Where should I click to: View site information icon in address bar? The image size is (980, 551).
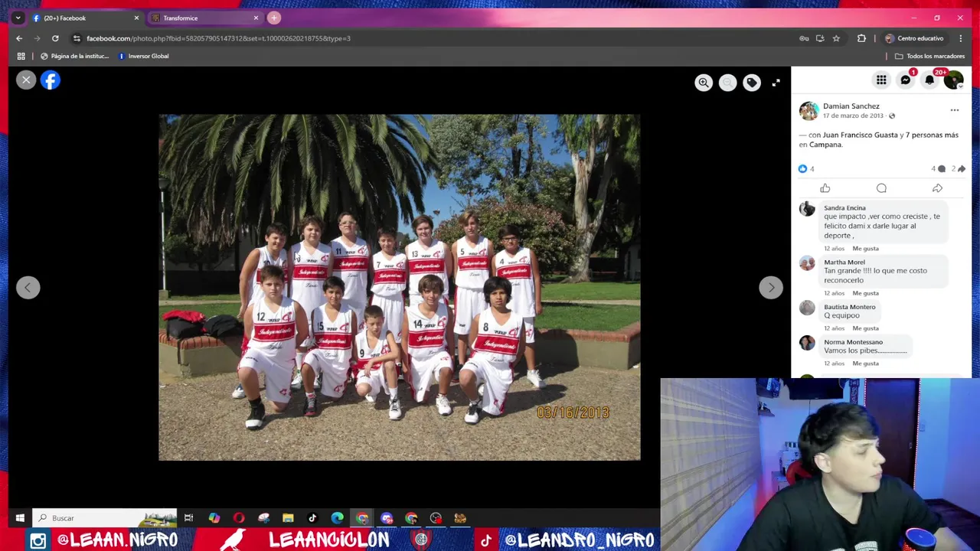click(x=77, y=38)
